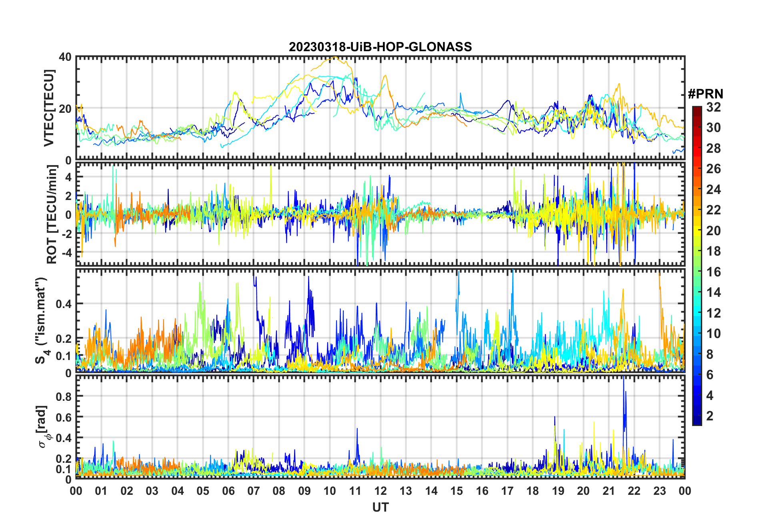
Task: Click the final 00 tick after hour 23
Action: pos(685,491)
